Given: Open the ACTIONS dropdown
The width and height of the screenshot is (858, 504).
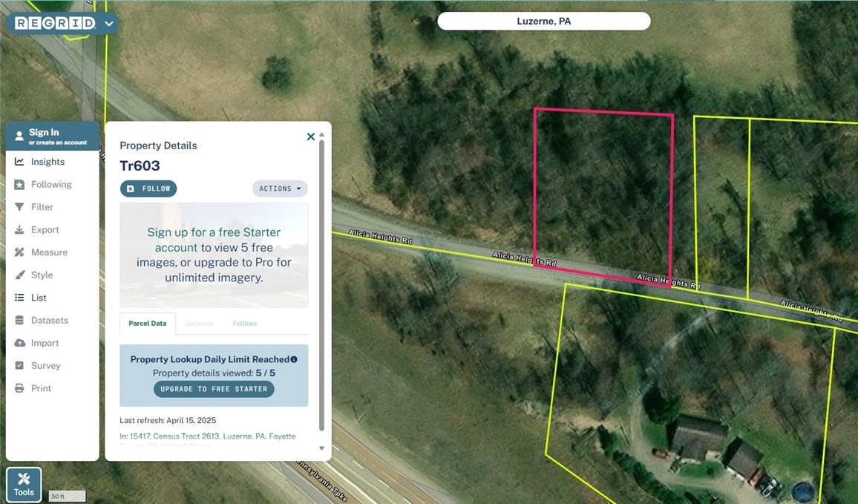Looking at the screenshot, I should (x=280, y=189).
